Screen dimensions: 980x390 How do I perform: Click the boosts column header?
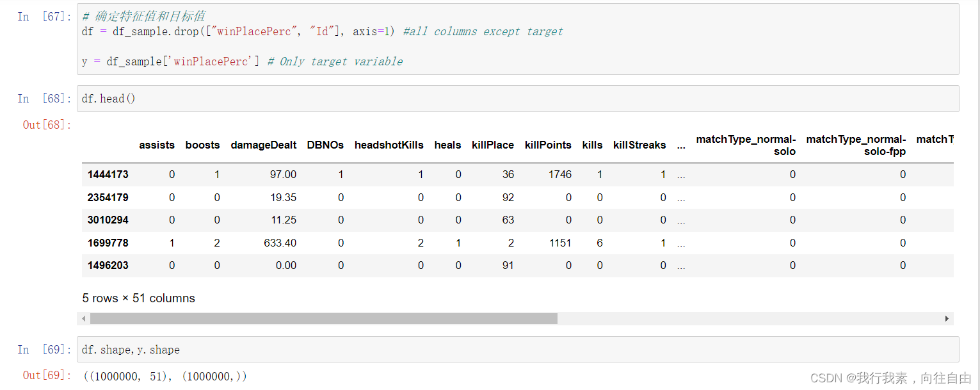point(203,145)
